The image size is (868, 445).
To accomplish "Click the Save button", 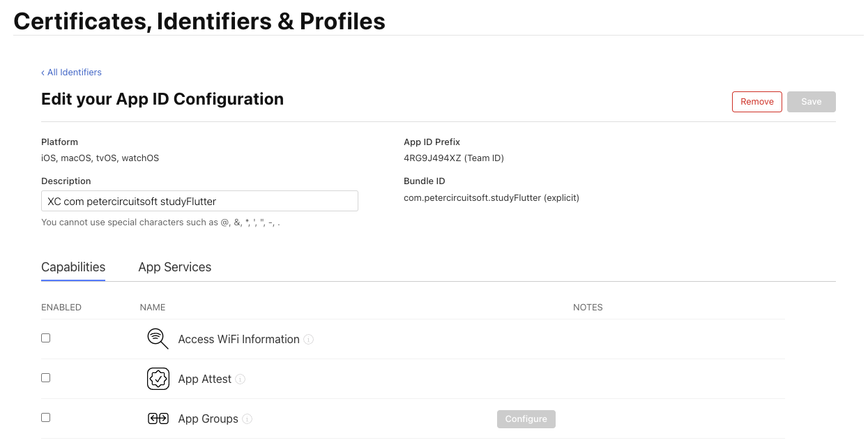I will click(812, 102).
